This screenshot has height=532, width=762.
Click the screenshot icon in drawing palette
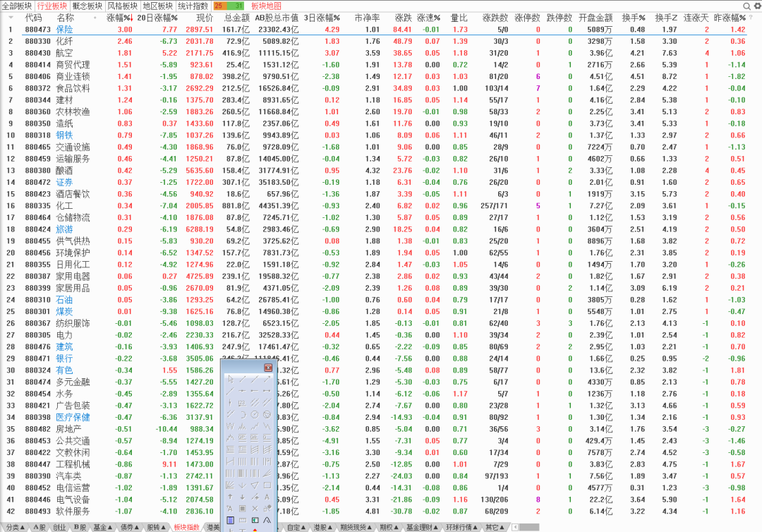255,520
